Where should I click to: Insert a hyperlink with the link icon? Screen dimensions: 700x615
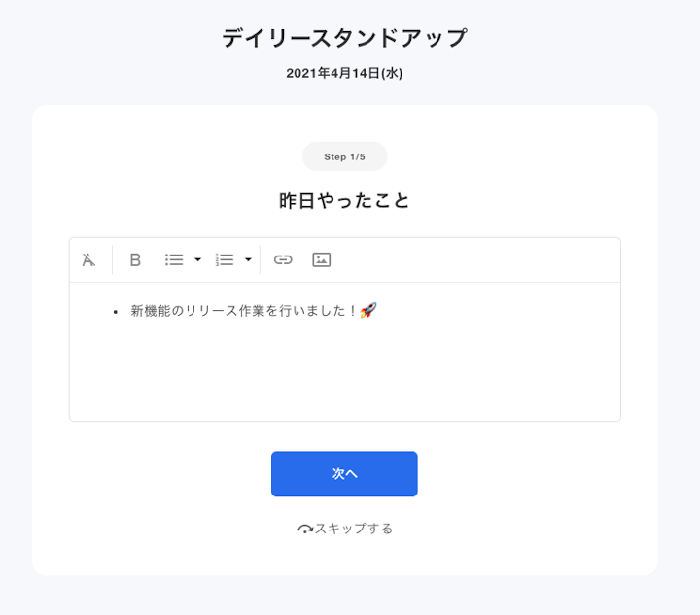[283, 259]
